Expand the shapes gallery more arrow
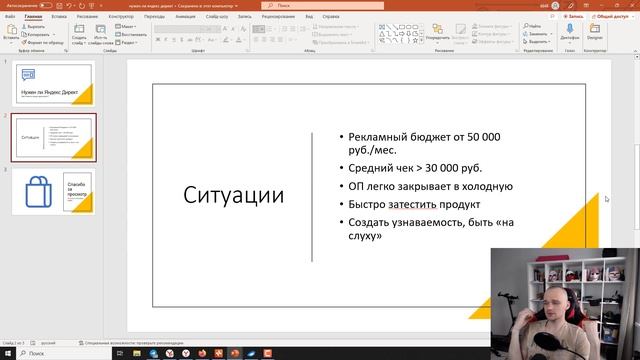640x360 pixels. [421, 40]
